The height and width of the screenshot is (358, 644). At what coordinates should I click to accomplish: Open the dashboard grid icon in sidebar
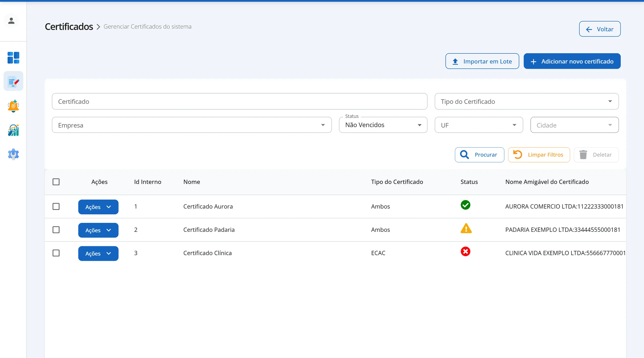point(13,57)
